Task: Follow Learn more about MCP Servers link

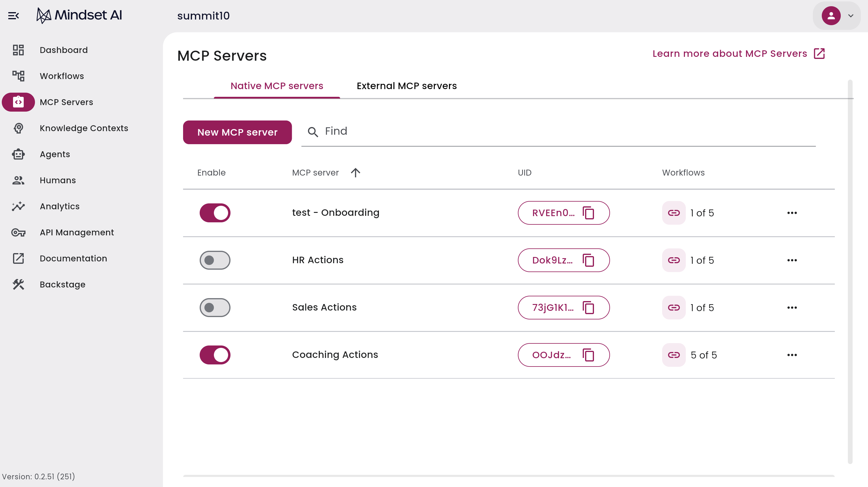Action: coord(730,54)
